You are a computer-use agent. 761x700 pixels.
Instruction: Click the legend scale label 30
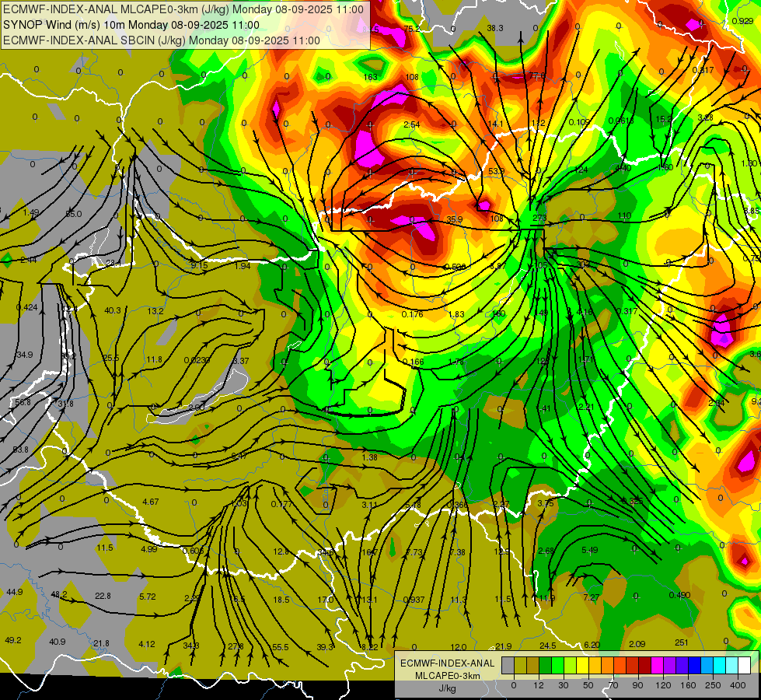563,685
